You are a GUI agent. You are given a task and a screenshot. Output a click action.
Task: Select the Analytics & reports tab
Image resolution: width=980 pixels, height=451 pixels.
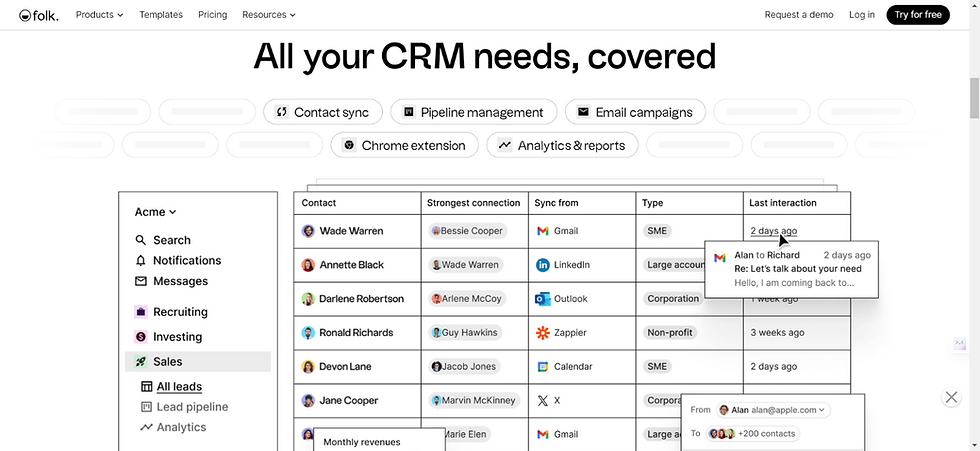coord(562,146)
